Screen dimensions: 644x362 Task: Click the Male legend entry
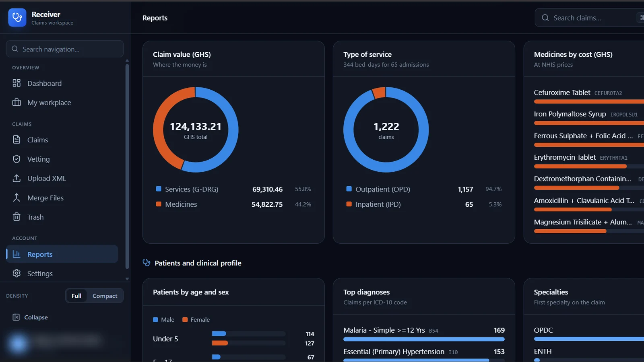[164, 320]
